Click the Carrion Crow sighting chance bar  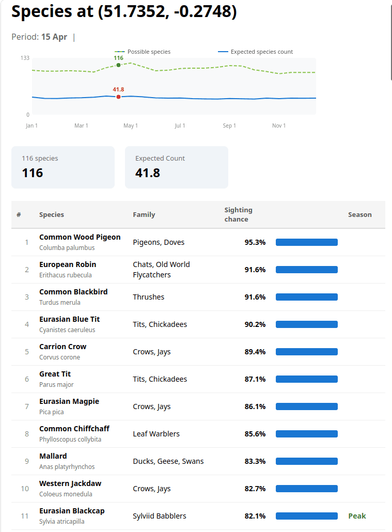[x=306, y=352]
